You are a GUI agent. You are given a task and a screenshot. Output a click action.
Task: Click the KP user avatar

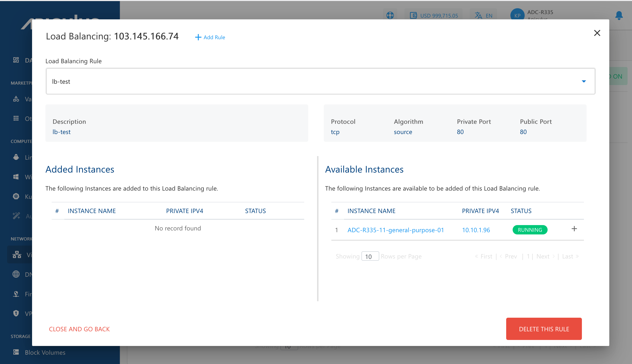tap(517, 15)
